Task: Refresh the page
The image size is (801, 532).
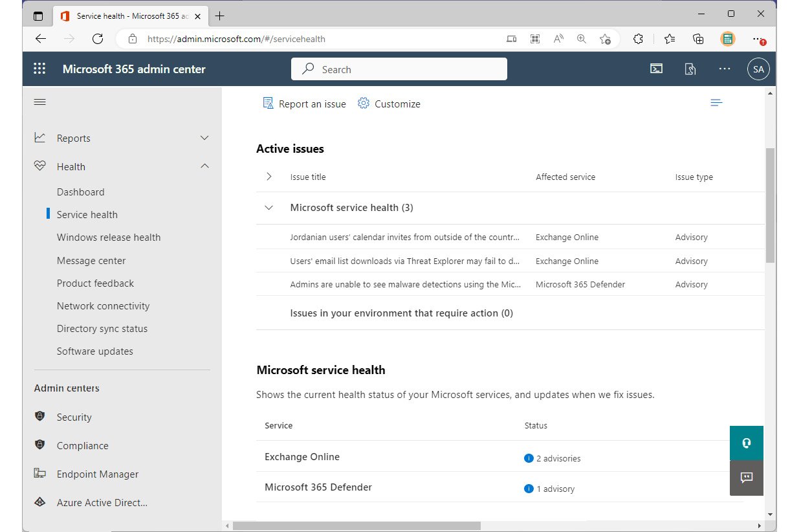Action: 98,39
